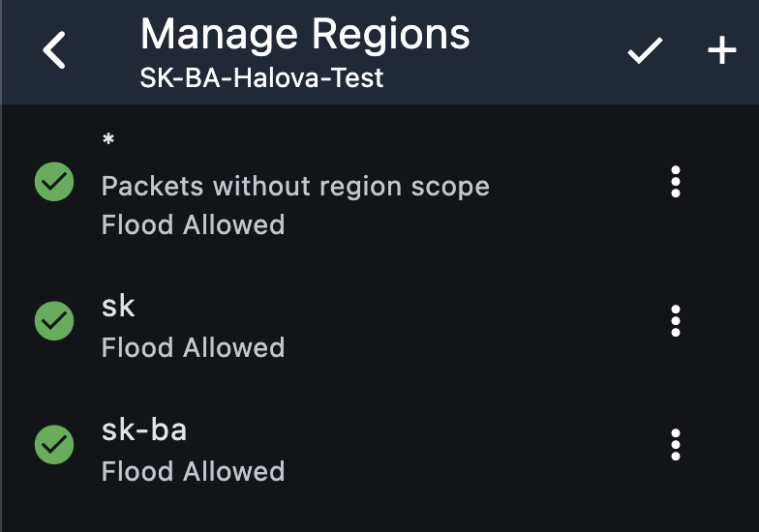This screenshot has height=532, width=759.
Task: Click Flood Allowed status under sk-ba
Action: tap(193, 472)
